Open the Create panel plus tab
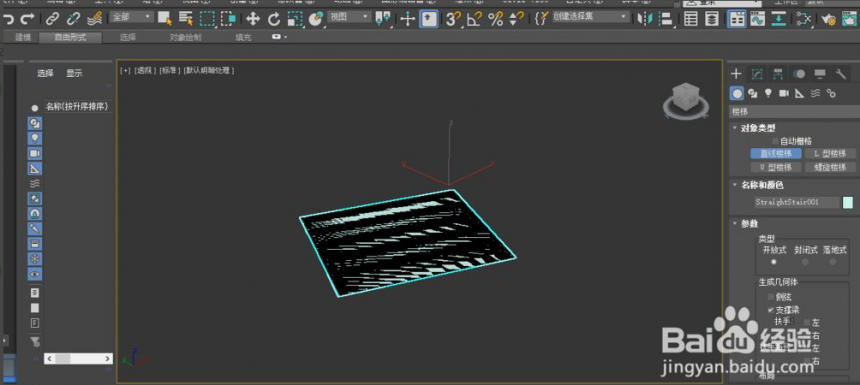Viewport: 860px width, 385px height. point(736,74)
